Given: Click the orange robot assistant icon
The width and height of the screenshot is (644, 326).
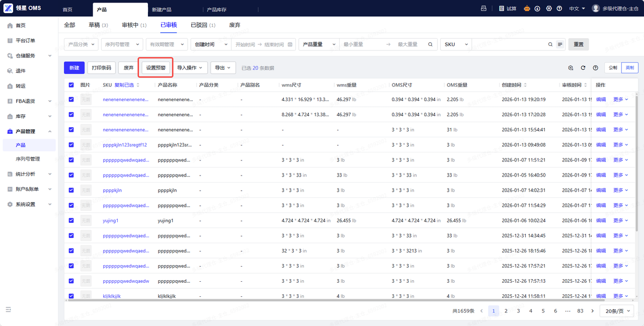Looking at the screenshot, I should pyautogui.click(x=527, y=9).
